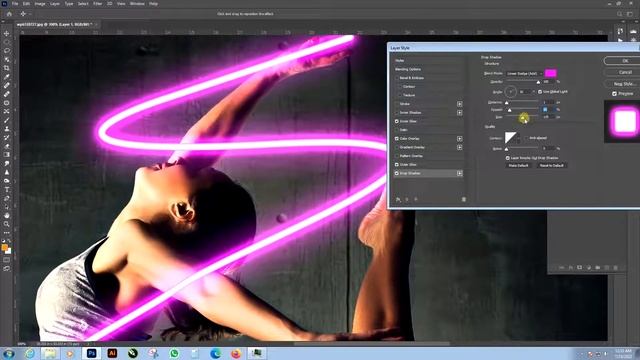This screenshot has height=360, width=640.
Task: Click Cancel in Layer Style dialog
Action: tap(623, 72)
